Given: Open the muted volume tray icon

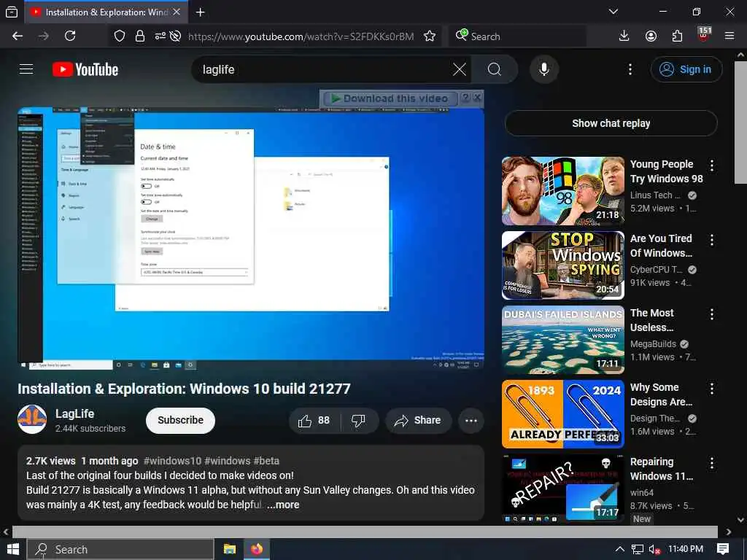Looking at the screenshot, I should (x=655, y=549).
